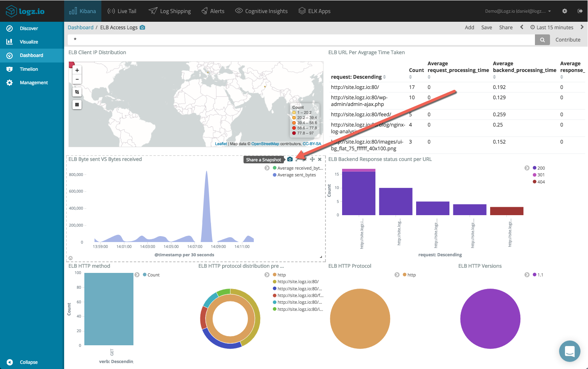Click the 301 legend color swatch
Viewport: 588px width, 369px height.
535,175
